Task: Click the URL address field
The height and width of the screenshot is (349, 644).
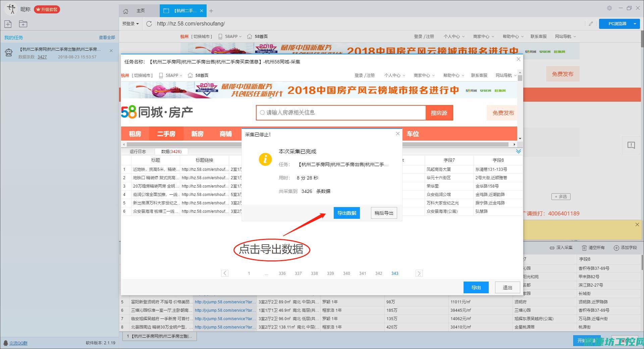Action: pos(369,24)
